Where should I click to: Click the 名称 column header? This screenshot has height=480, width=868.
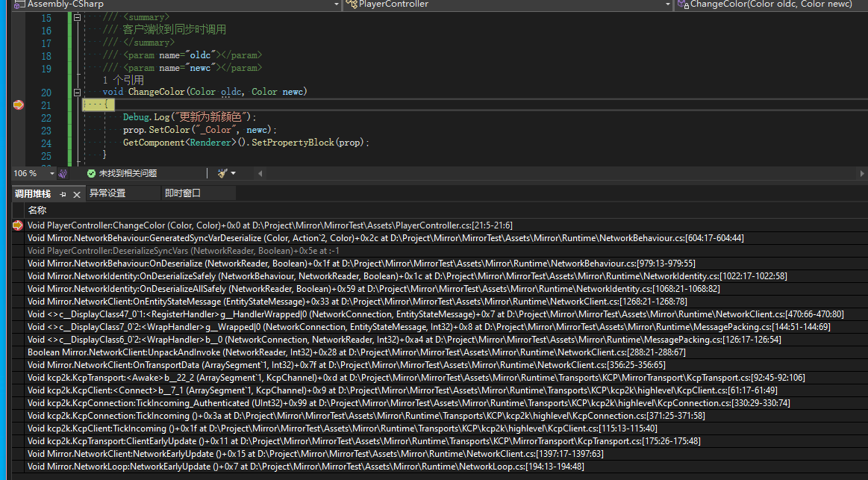click(x=37, y=211)
